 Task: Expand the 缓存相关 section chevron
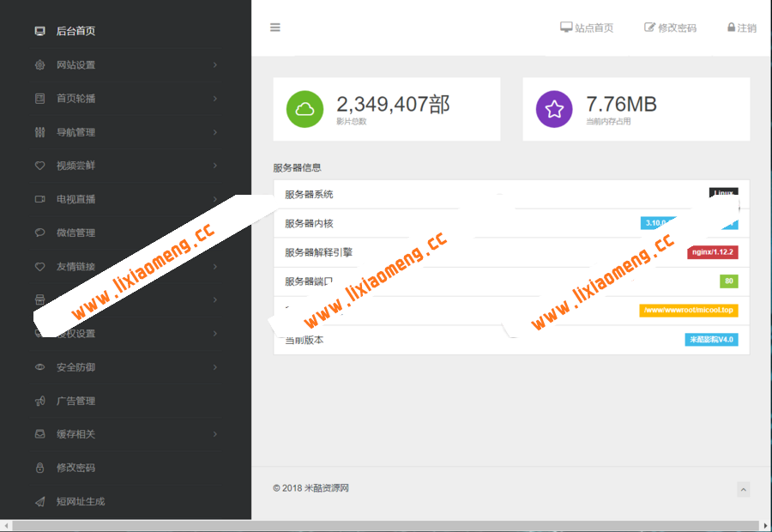pyautogui.click(x=215, y=433)
